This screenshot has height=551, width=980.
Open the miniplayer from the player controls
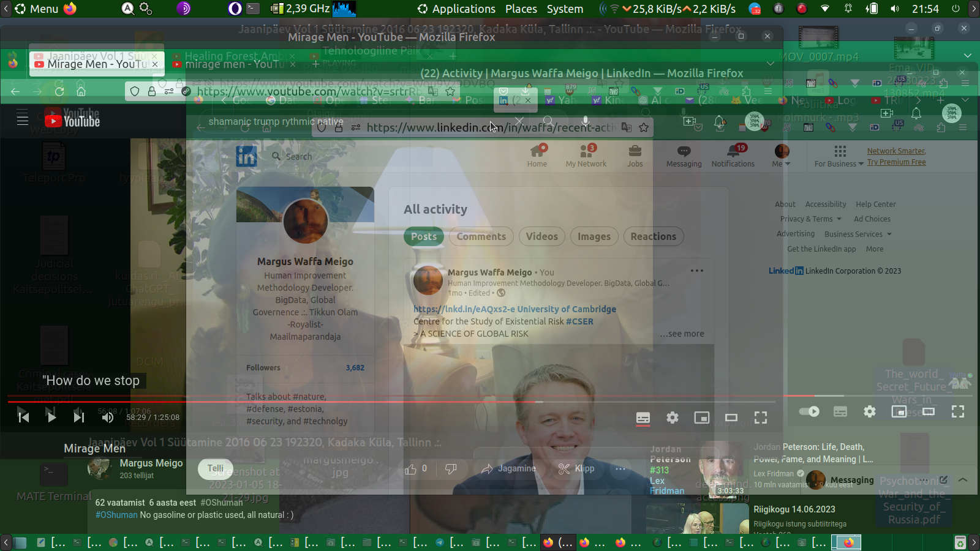tap(701, 418)
